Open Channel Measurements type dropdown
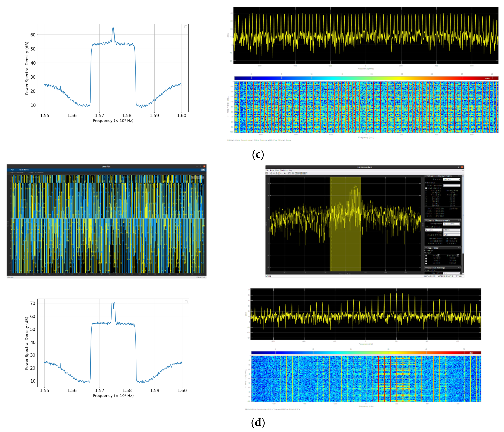The height and width of the screenshot is (432, 504). click(x=451, y=224)
